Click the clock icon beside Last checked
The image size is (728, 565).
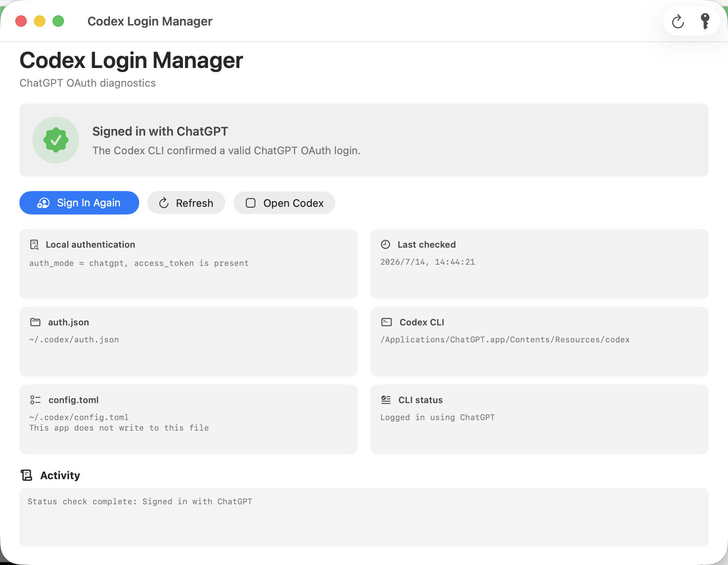(x=385, y=244)
